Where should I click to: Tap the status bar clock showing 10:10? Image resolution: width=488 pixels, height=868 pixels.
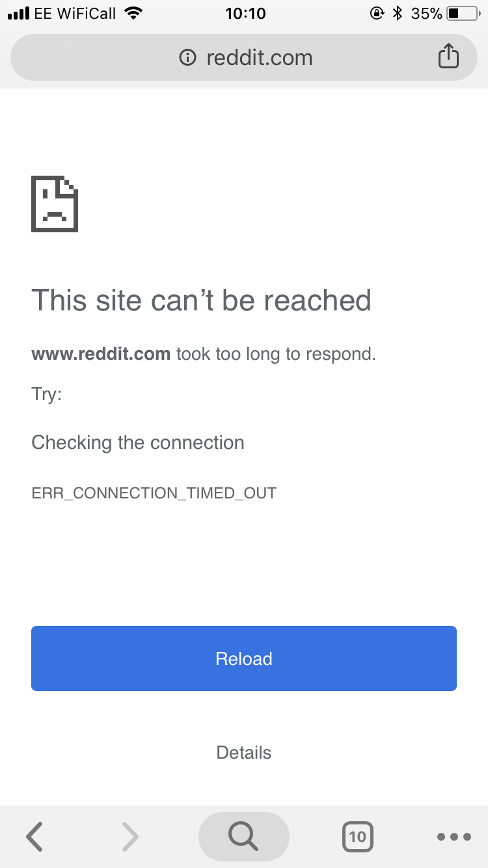coord(245,13)
